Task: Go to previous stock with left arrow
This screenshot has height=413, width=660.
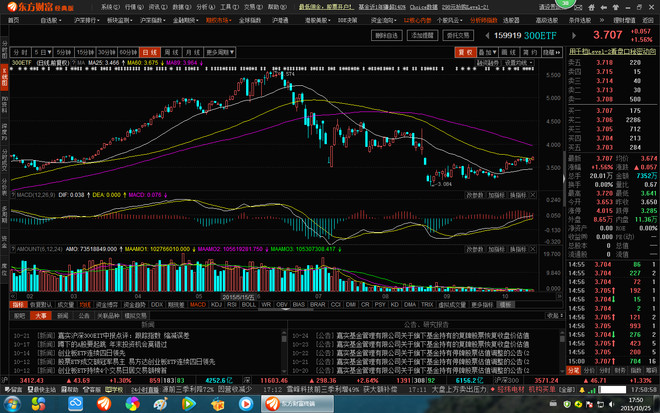Action: [x=487, y=36]
